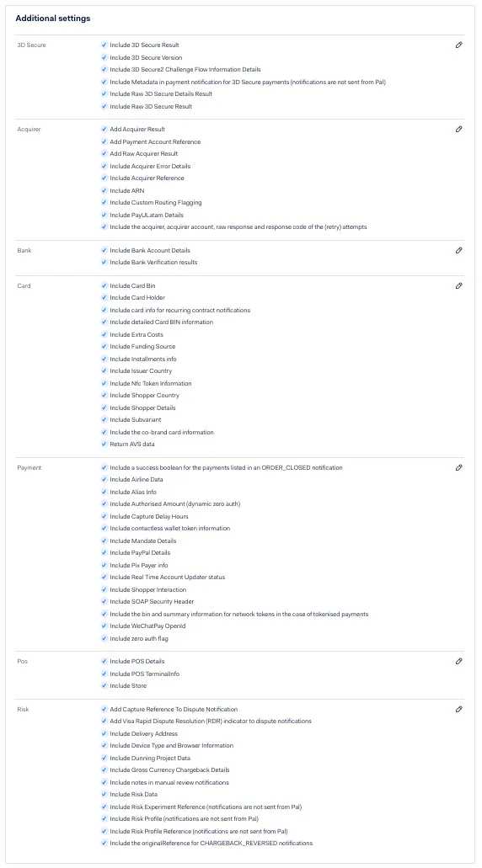Screen dimensions: 482x868
Task: Click the Additional settings heading
Action: (52, 19)
